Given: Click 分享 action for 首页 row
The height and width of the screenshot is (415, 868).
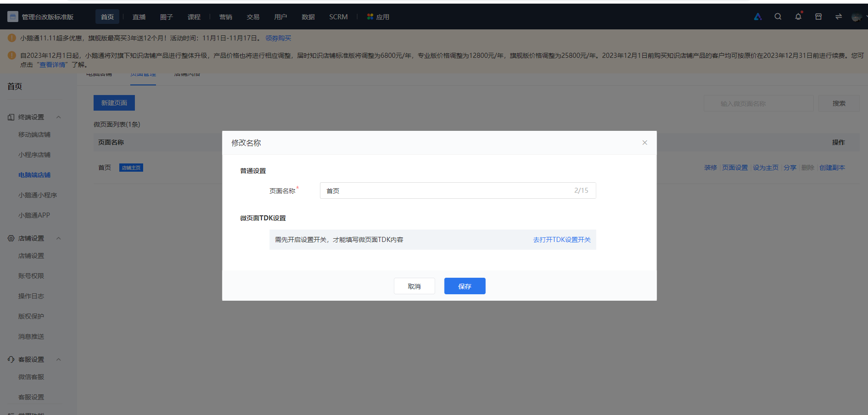Looking at the screenshot, I should coord(790,168).
